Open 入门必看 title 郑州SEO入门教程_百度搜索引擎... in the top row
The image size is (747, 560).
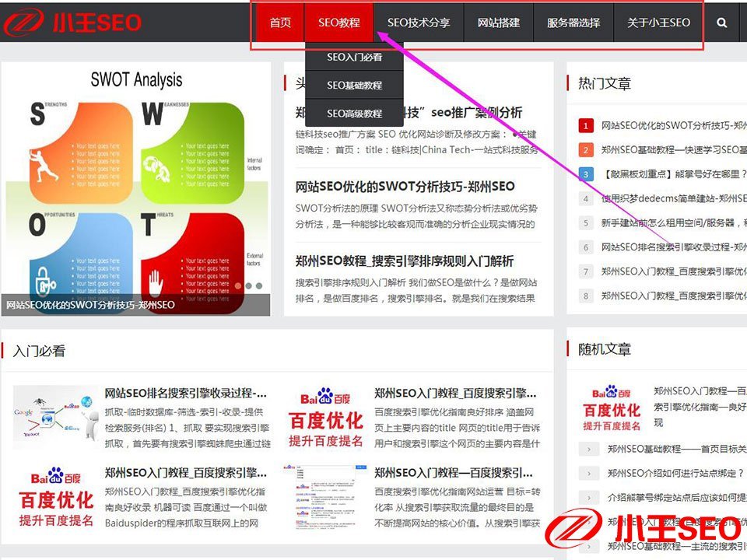coord(455,394)
